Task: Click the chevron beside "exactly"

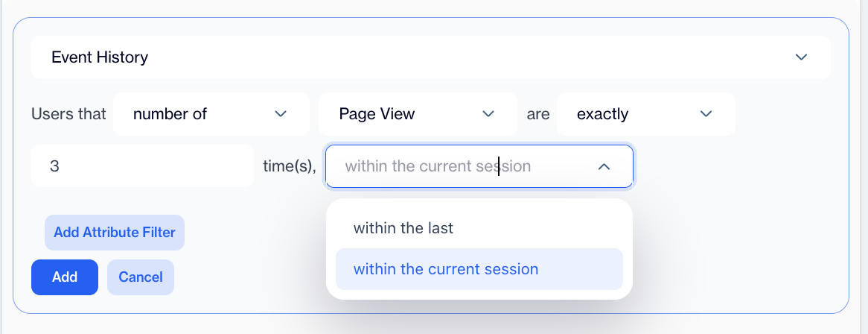Action: coord(706,114)
